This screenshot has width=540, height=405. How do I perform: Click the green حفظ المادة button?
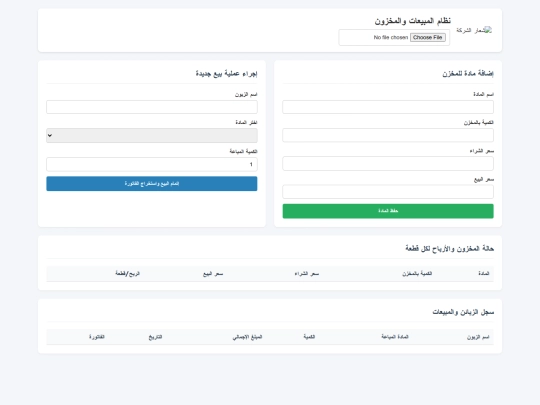point(388,211)
